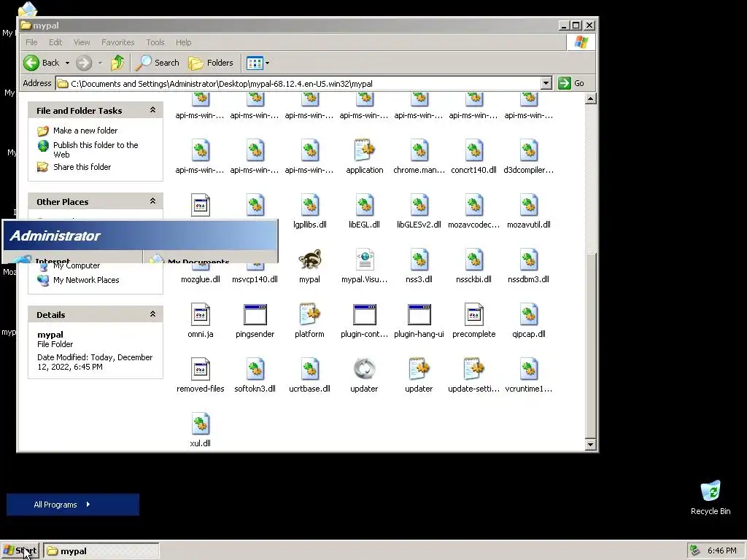
Task: Click the address bar path field
Action: click(x=298, y=83)
